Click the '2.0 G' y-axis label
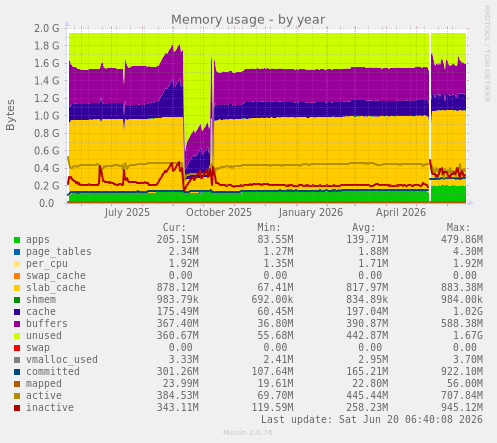The image size is (497, 443). [47, 28]
